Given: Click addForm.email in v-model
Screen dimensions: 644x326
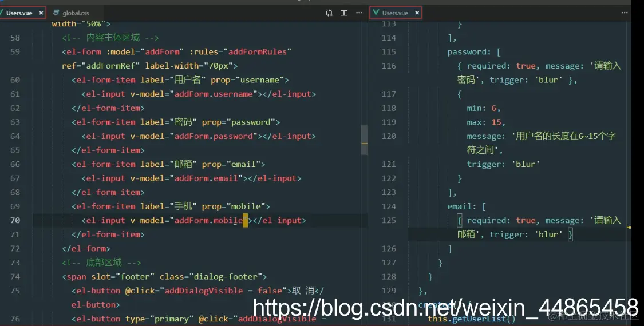Looking at the screenshot, I should click(206, 178).
